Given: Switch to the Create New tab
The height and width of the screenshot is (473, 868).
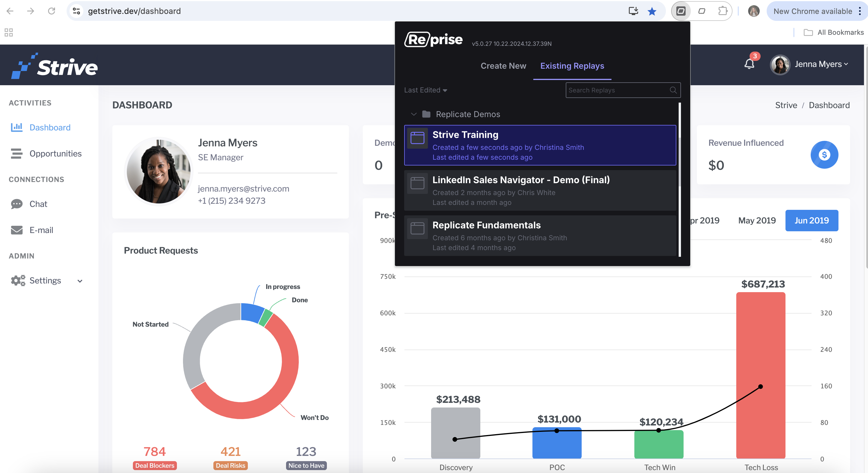Looking at the screenshot, I should click(x=503, y=66).
